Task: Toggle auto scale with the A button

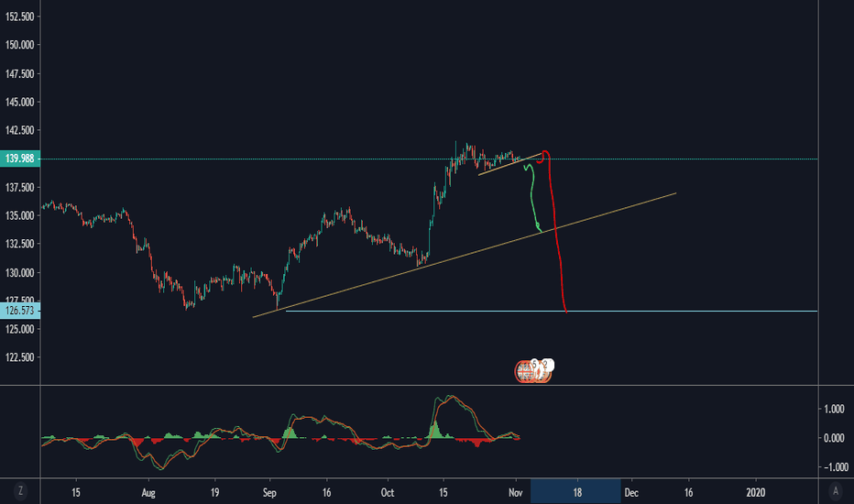Action: [836, 491]
